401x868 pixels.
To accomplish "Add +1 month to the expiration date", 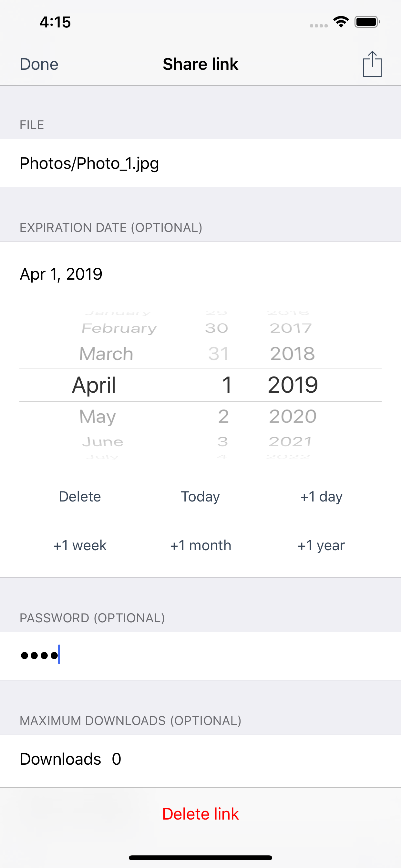I will pyautogui.click(x=200, y=545).
